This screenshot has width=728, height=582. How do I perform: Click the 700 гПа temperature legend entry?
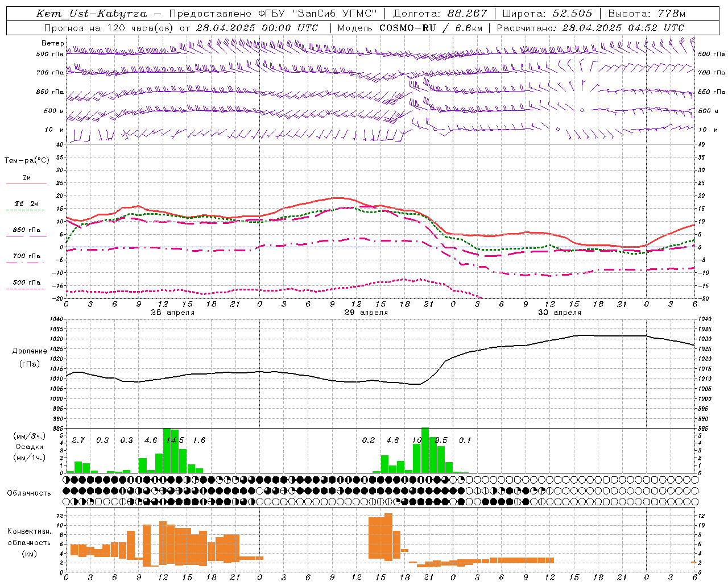tap(27, 256)
